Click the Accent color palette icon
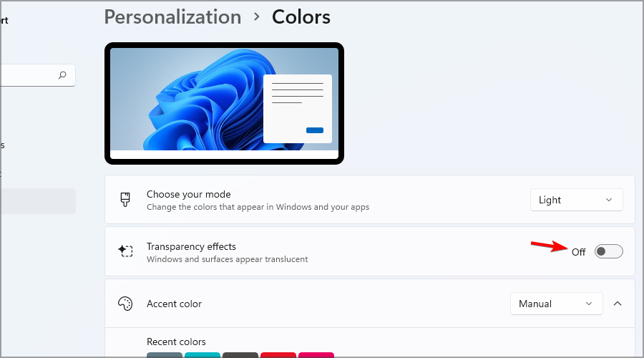This screenshot has width=644, height=358. tap(125, 304)
